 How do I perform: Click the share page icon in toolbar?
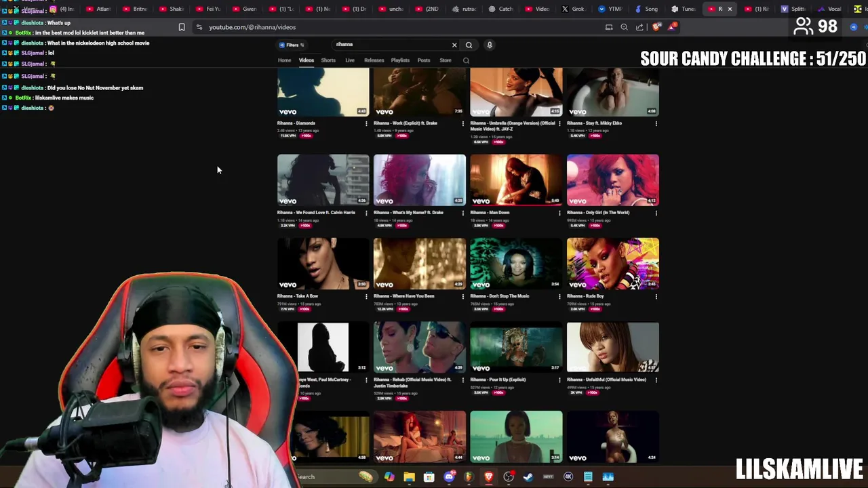639,27
